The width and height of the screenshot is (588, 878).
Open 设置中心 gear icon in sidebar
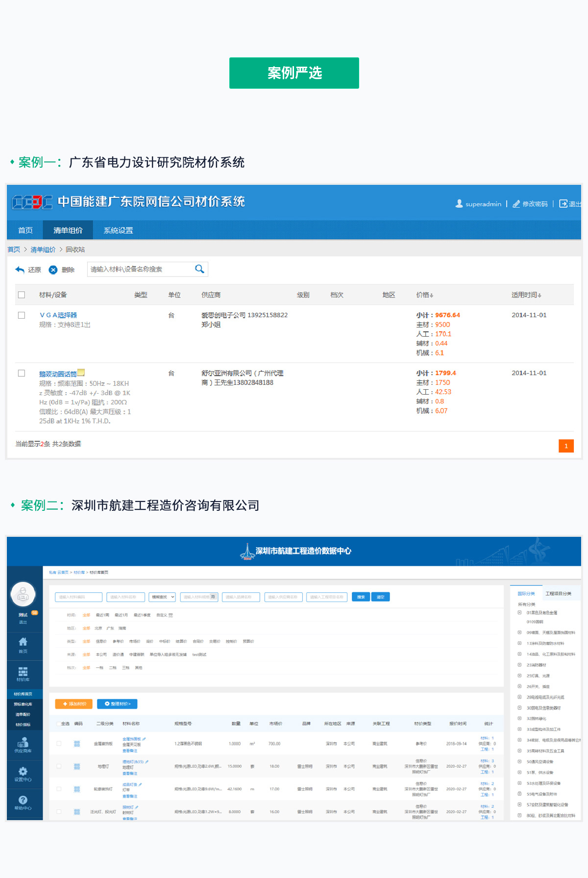point(23,771)
